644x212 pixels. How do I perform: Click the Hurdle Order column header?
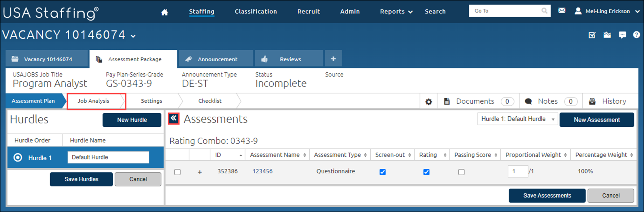click(x=32, y=140)
